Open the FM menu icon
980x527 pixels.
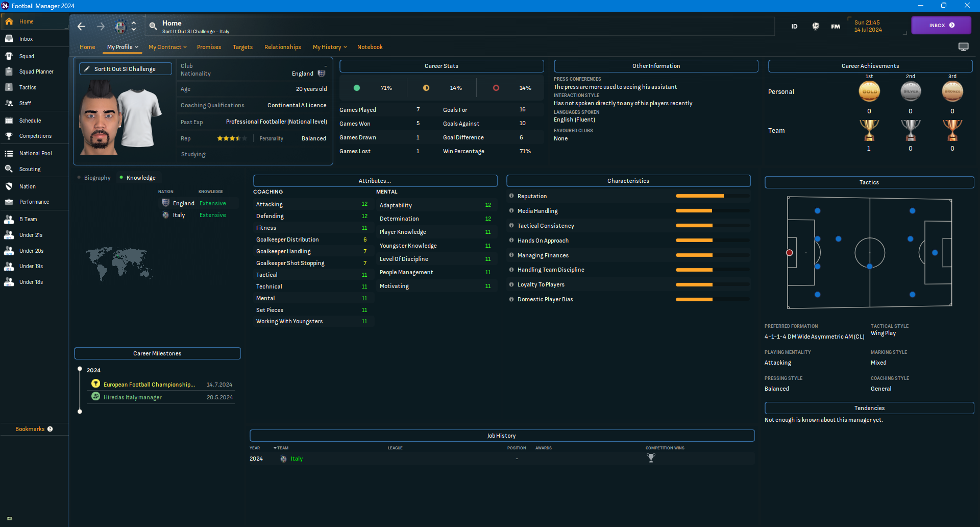836,27
